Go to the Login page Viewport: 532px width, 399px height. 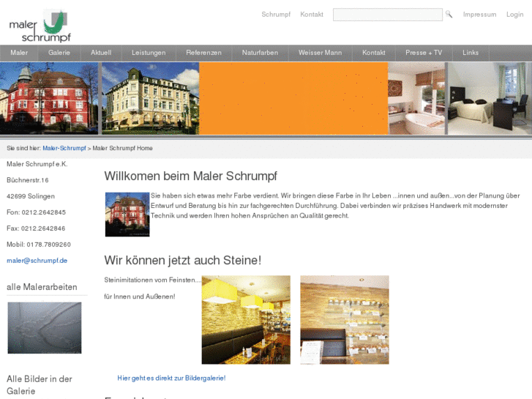[514, 15]
